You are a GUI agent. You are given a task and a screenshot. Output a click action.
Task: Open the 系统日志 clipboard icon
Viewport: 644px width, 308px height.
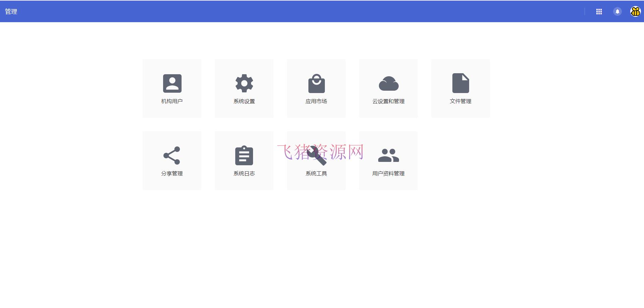[244, 156]
